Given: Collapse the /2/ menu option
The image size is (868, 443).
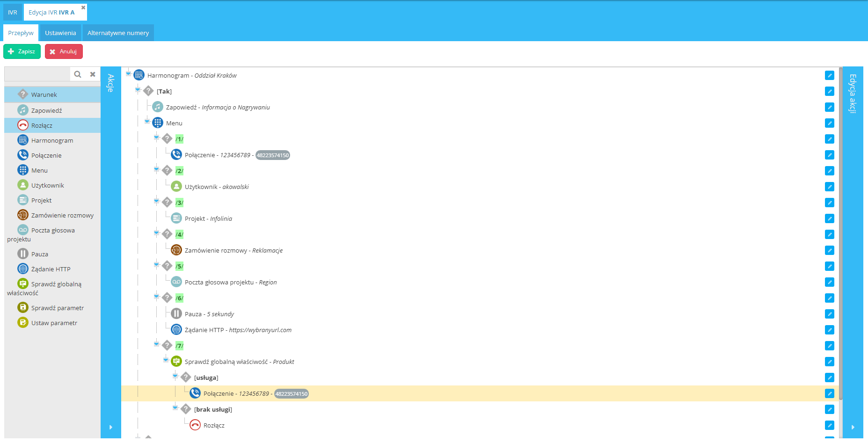Looking at the screenshot, I should pyautogui.click(x=156, y=169).
